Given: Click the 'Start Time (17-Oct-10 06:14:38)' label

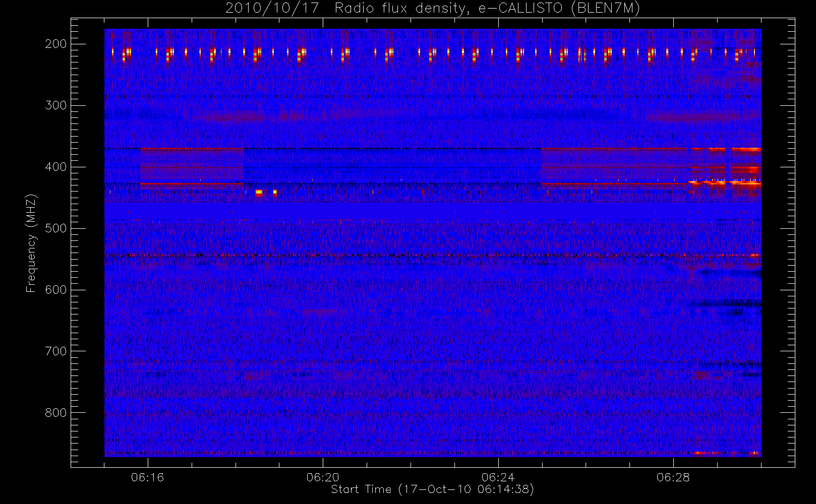Looking at the screenshot, I should click(x=433, y=489).
